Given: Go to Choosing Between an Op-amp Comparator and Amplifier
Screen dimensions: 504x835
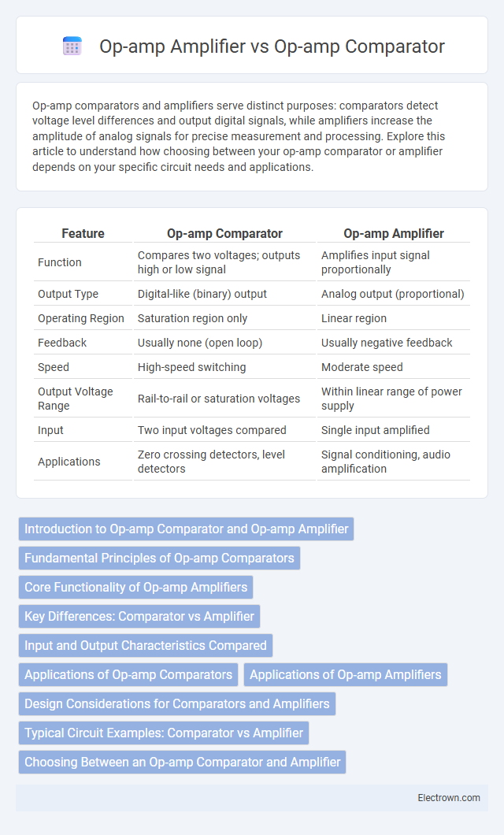Looking at the screenshot, I should 182,762.
